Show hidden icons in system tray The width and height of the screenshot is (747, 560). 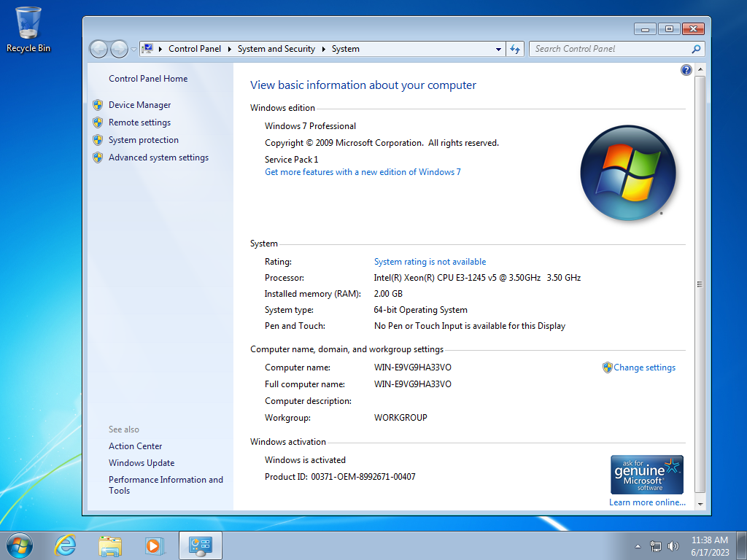(638, 546)
